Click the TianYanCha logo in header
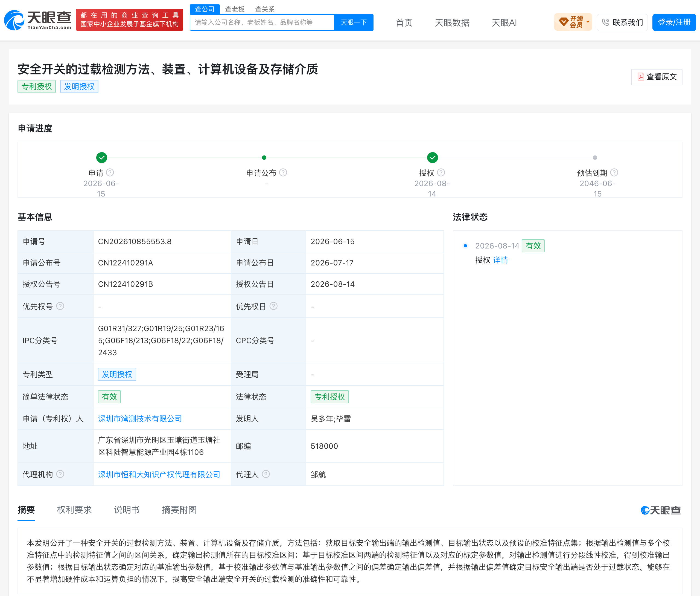Image resolution: width=700 pixels, height=596 pixels. pos(37,20)
